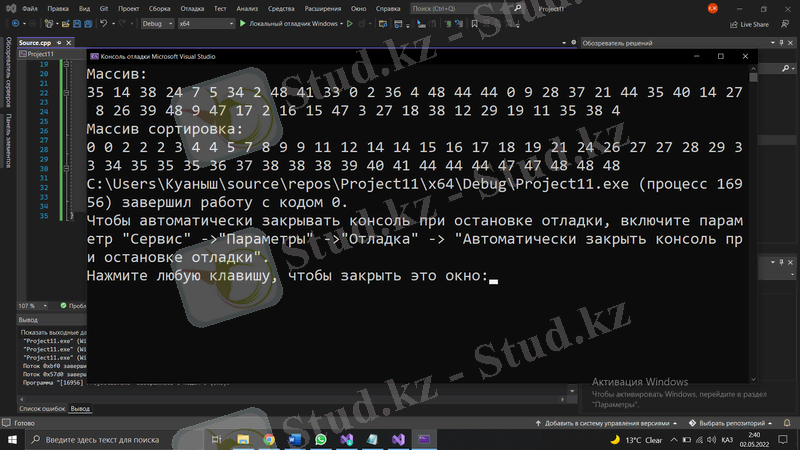Select the Source.cpp editor tab
Viewport: 800px width, 450px height.
click(x=35, y=43)
